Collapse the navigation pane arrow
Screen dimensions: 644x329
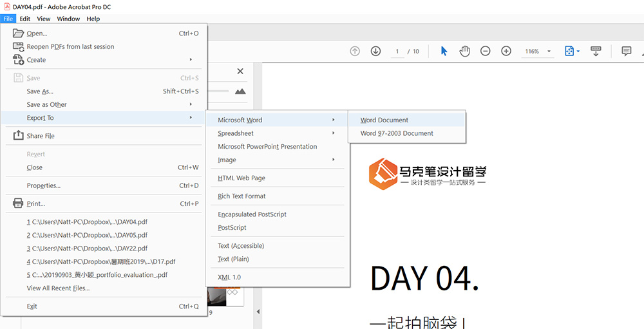point(258,312)
